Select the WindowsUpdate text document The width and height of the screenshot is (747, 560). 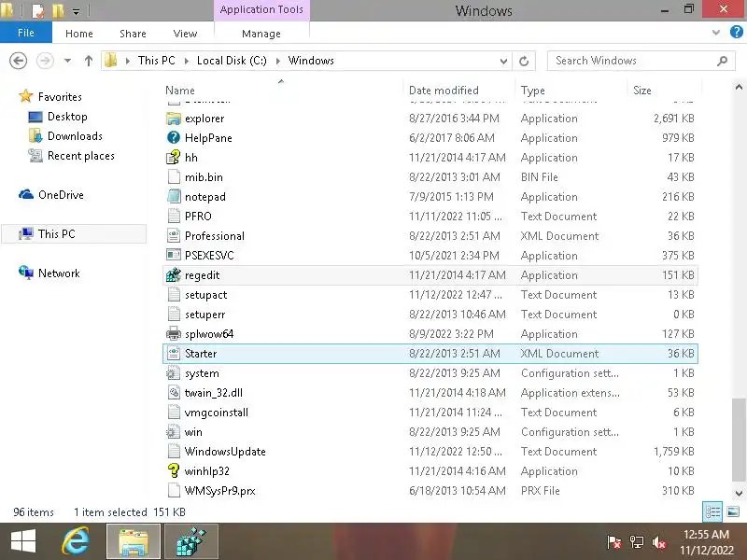click(430, 451)
